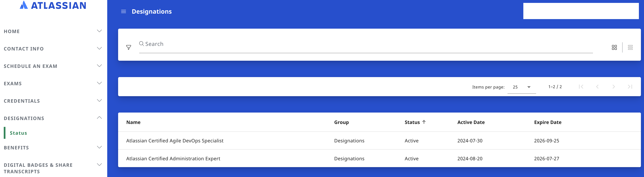644x177 pixels.
Task: Collapse the Designations section chevron
Action: 99,118
